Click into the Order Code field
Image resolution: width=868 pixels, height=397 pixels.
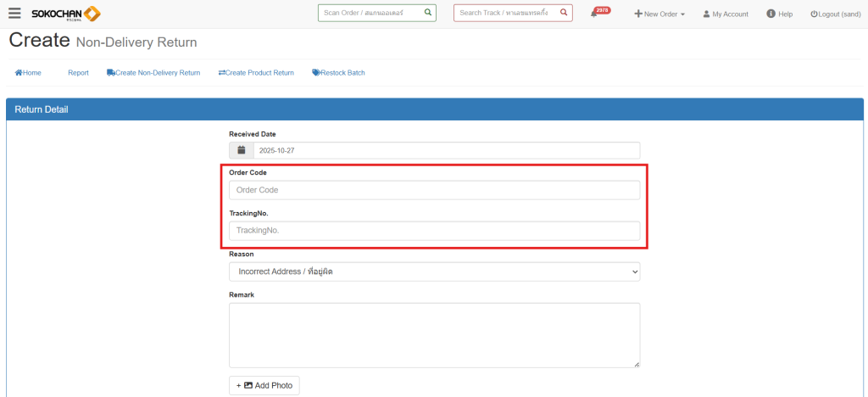click(434, 190)
